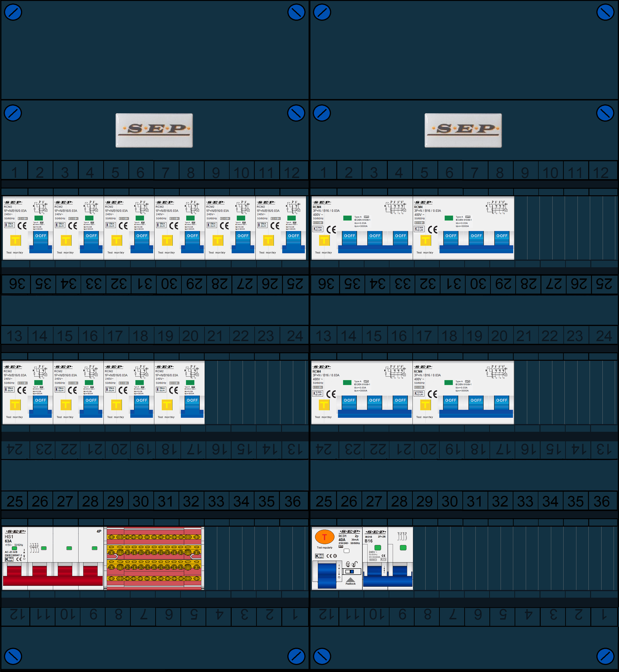
Task: Click the SEP logo on right panel
Action: 463,129
